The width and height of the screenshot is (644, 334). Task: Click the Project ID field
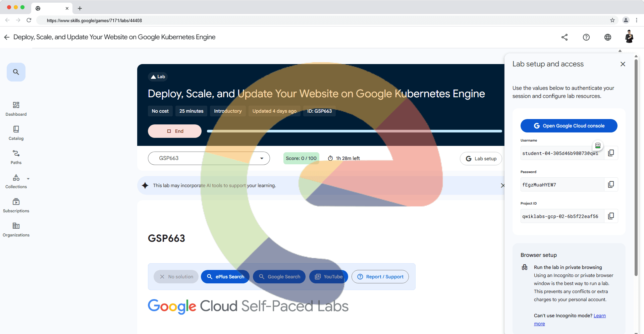click(562, 216)
